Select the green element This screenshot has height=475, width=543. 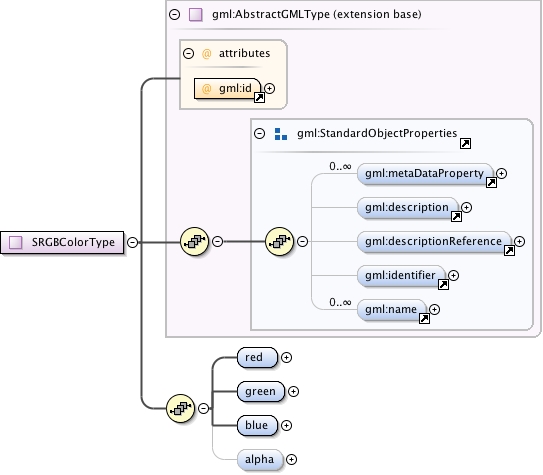point(261,391)
